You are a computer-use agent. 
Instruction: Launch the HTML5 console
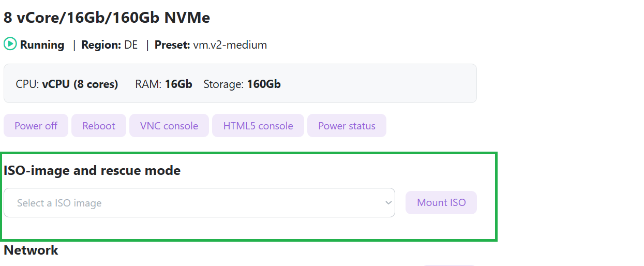258,126
